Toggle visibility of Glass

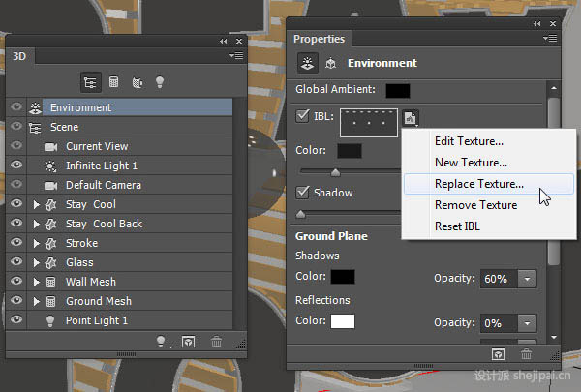coord(16,261)
